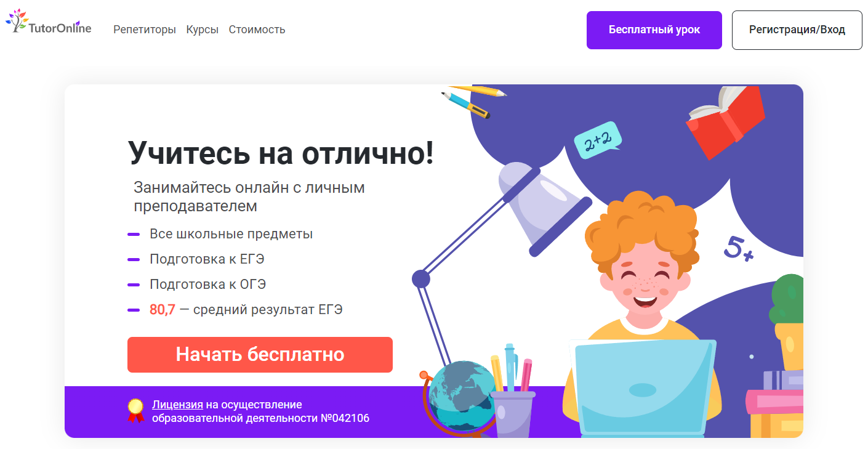The width and height of the screenshot is (868, 449).
Task: Click the blue laptop illustration
Action: pyautogui.click(x=643, y=389)
